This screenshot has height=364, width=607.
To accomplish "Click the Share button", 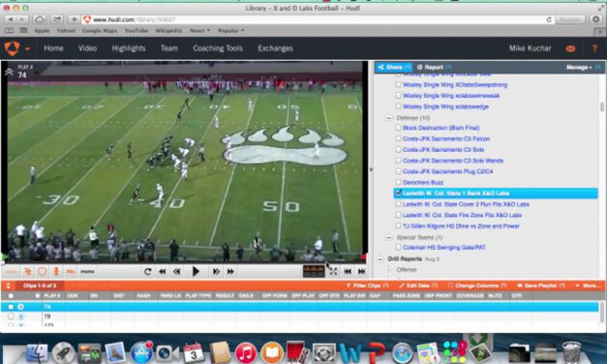I will click(x=394, y=67).
